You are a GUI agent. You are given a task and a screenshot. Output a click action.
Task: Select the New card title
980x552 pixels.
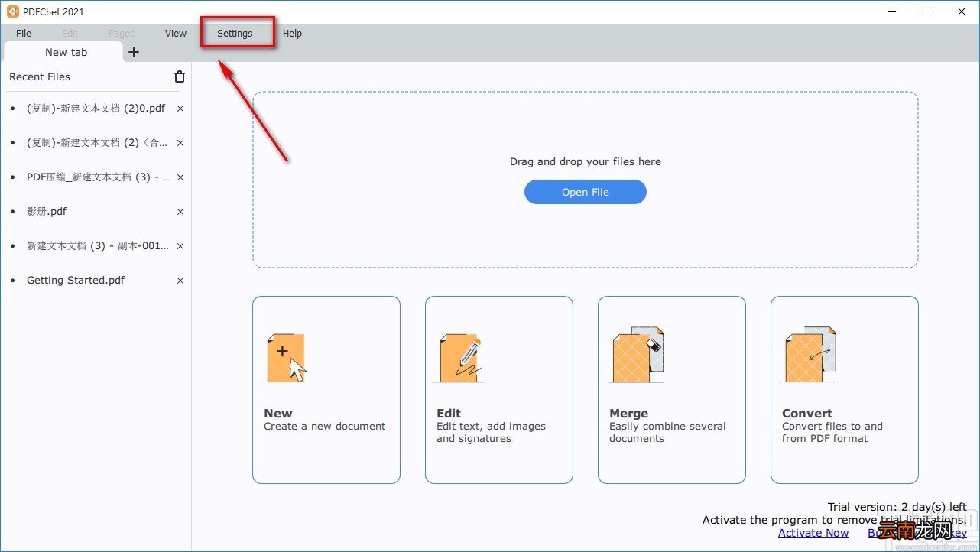(x=278, y=414)
